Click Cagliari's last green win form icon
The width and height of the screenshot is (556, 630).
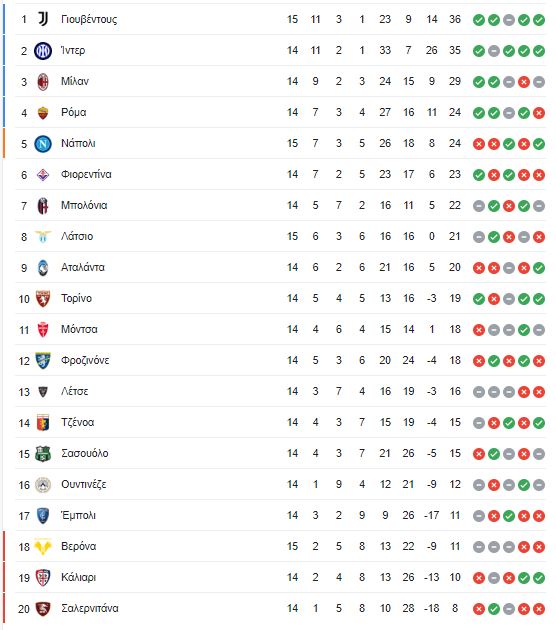539,578
